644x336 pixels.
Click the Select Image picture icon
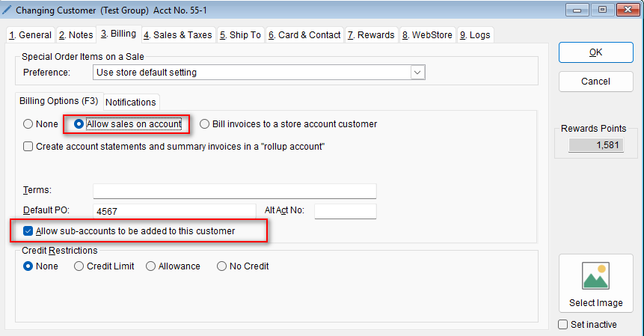click(x=595, y=275)
